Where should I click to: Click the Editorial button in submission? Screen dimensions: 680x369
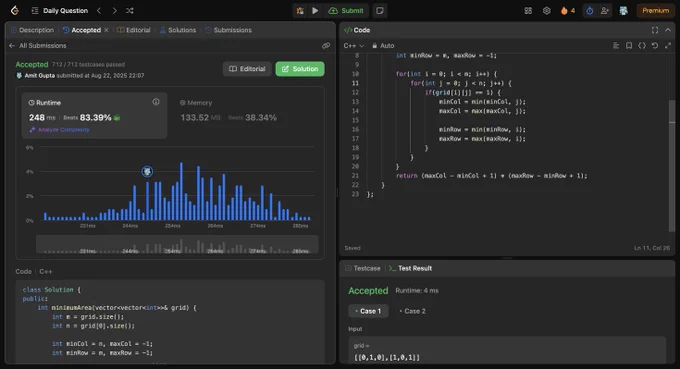pos(247,69)
